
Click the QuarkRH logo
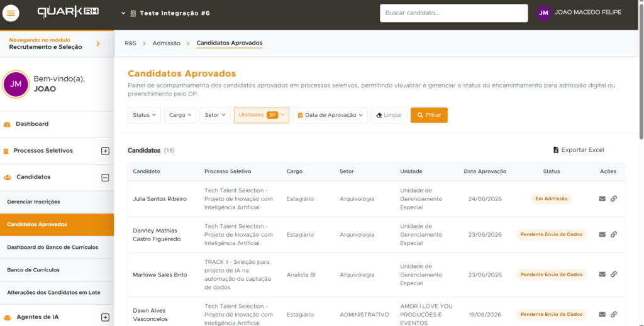(x=68, y=13)
